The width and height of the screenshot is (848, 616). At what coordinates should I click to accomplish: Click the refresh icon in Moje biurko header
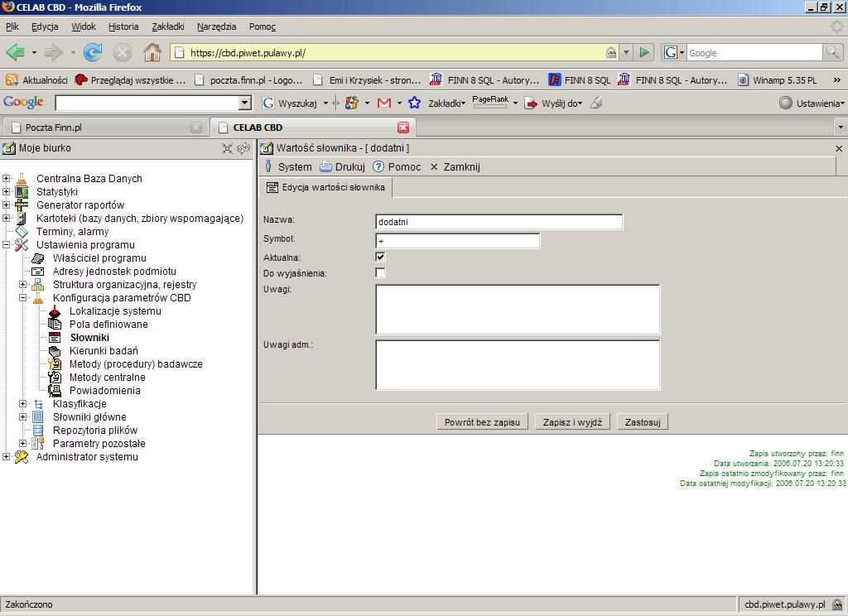coord(243,148)
